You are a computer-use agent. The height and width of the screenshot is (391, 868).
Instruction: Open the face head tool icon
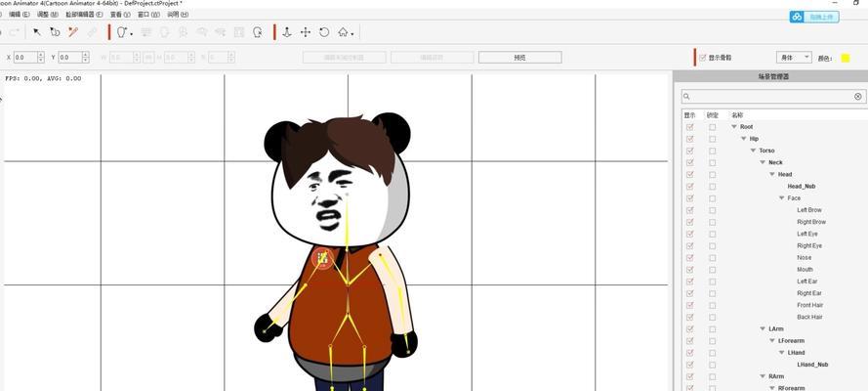point(123,32)
